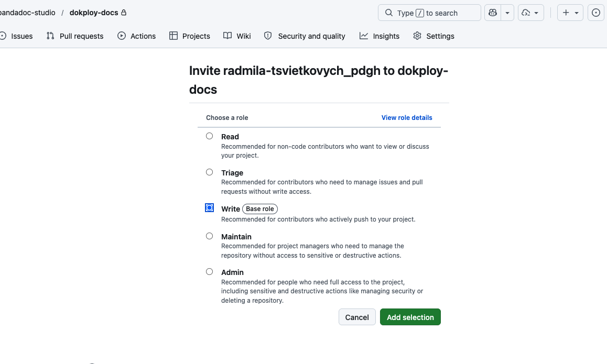Click the Projects table icon

[174, 36]
